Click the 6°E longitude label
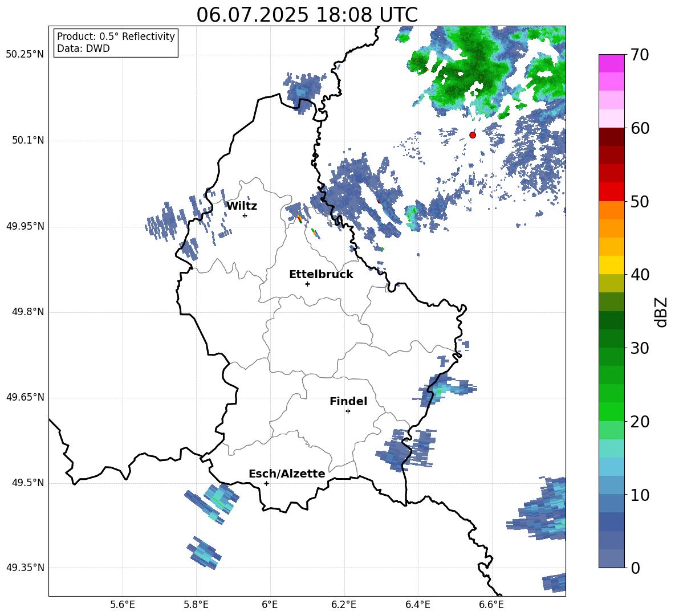The image size is (675, 616). [270, 605]
